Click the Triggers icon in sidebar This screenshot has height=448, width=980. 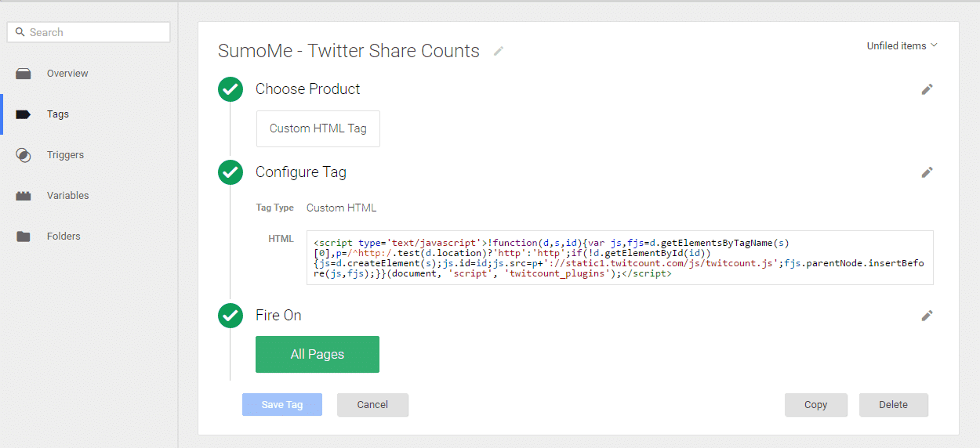pos(24,155)
